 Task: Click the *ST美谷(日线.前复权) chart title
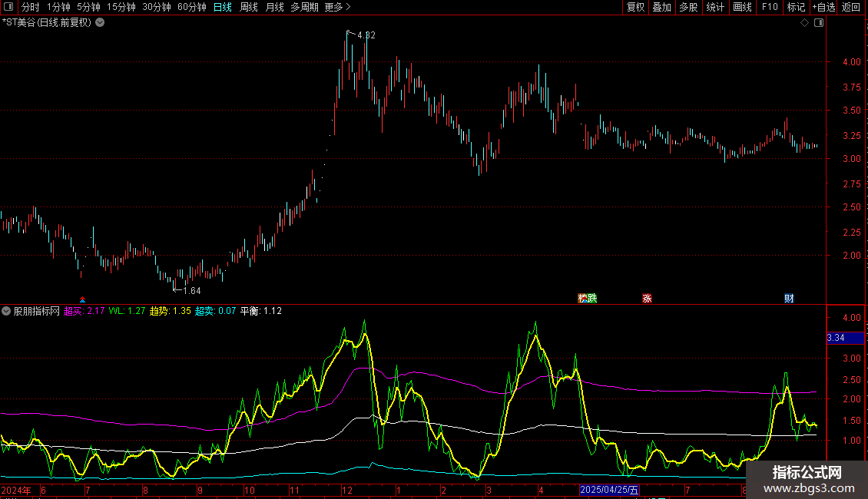pos(47,23)
